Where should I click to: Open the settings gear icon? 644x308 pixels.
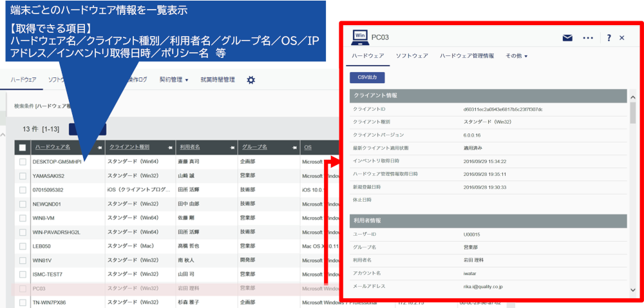pos(251,80)
